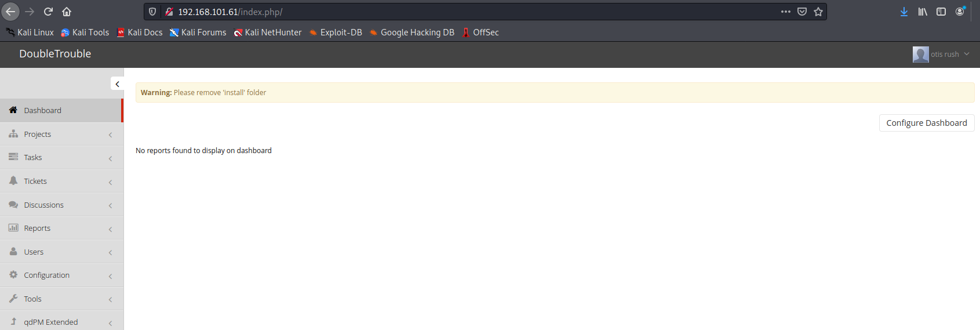Viewport: 980px width, 330px height.
Task: Expand the Tools submenu arrow
Action: 110,299
